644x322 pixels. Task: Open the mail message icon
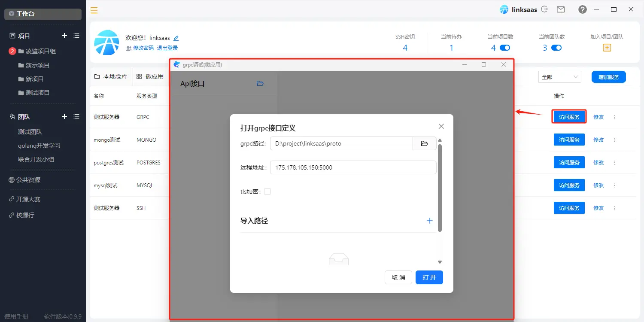[560, 9]
